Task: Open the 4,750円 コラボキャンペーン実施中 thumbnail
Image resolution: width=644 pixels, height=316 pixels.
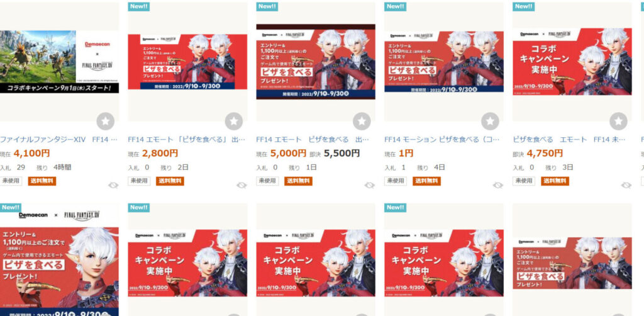Action: [572, 62]
